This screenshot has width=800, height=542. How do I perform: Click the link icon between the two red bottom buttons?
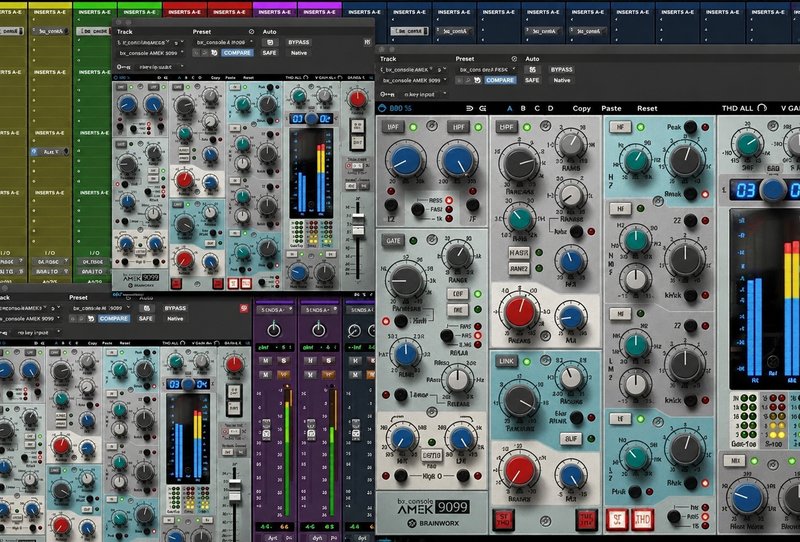[x=545, y=521]
